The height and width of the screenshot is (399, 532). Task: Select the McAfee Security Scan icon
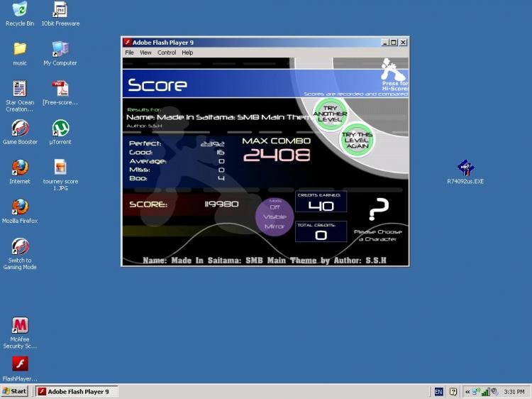point(20,333)
